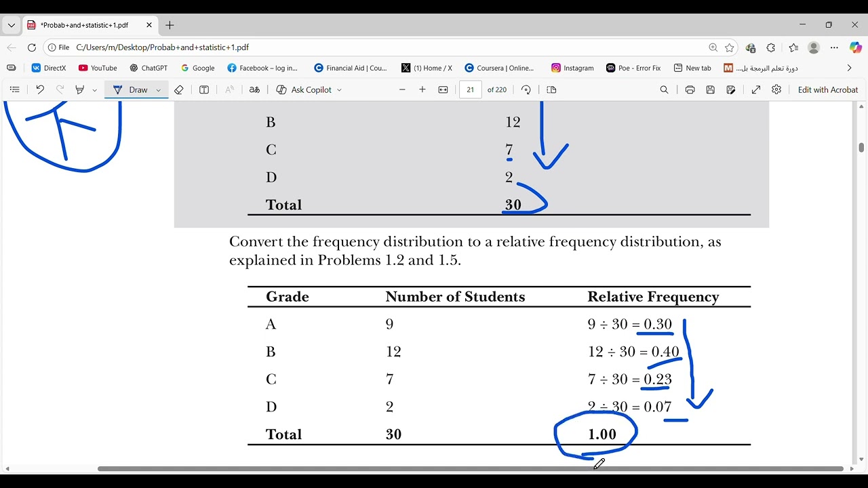
Task: Open the zoom magnifier in address bar
Action: tap(713, 47)
